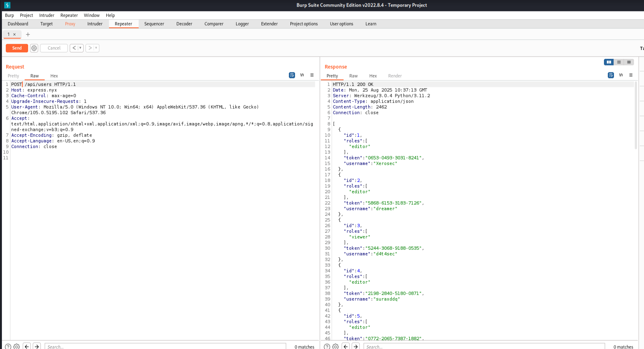Screen dimensions: 644x349
Task: Switch to top-bottom split layout view
Action: (x=619, y=62)
